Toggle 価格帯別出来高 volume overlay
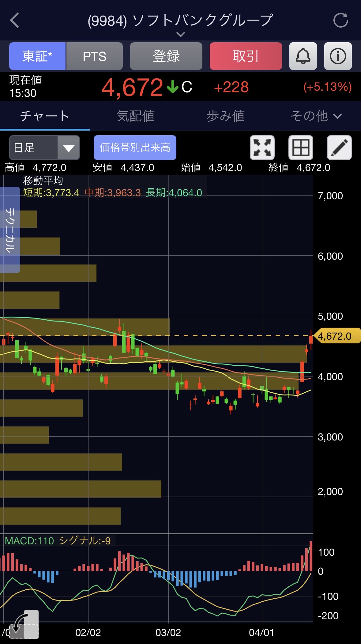The height and width of the screenshot is (644, 361). point(135,148)
